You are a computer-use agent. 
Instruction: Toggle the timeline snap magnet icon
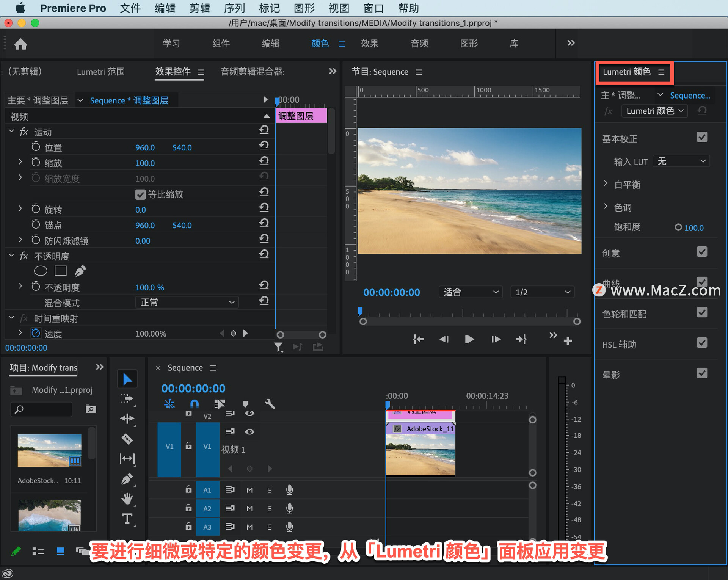coord(194,404)
